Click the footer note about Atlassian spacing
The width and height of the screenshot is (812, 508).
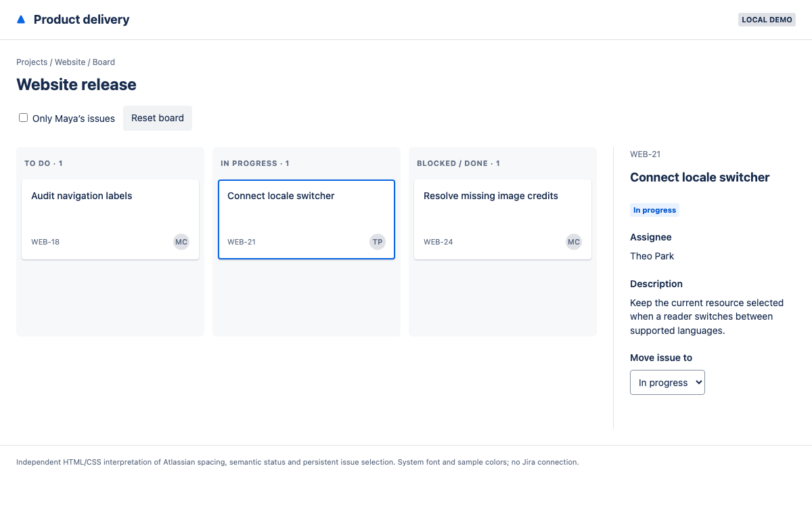(x=298, y=462)
